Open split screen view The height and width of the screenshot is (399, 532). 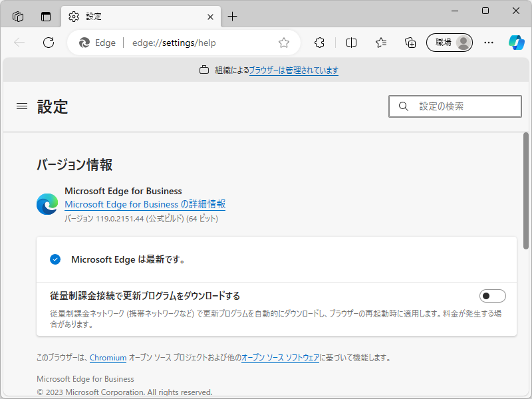pyautogui.click(x=351, y=42)
